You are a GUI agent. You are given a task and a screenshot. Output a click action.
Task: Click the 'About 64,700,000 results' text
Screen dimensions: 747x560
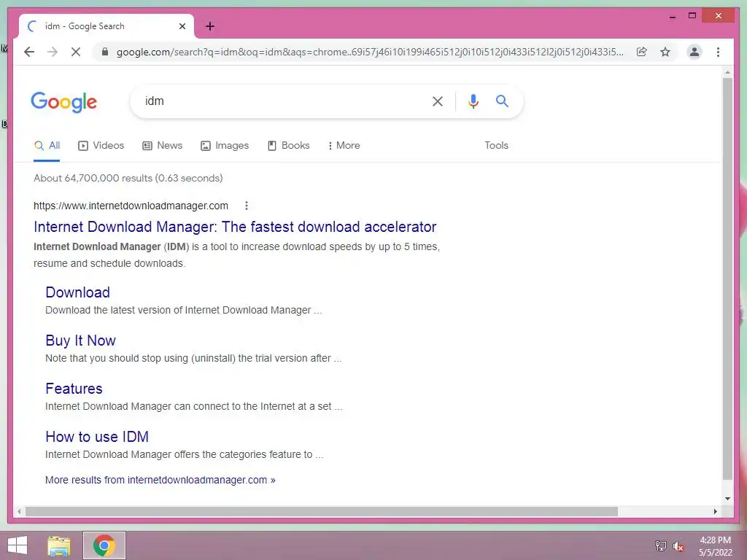(128, 178)
